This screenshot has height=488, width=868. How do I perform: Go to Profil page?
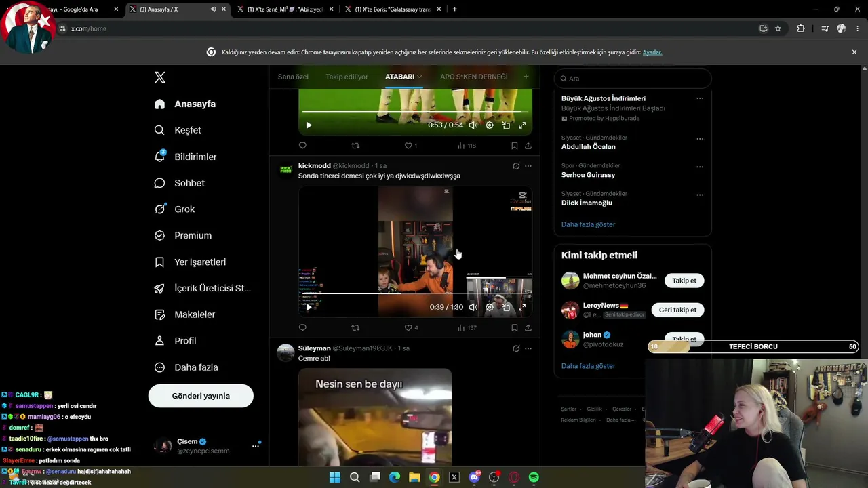[x=175, y=341]
